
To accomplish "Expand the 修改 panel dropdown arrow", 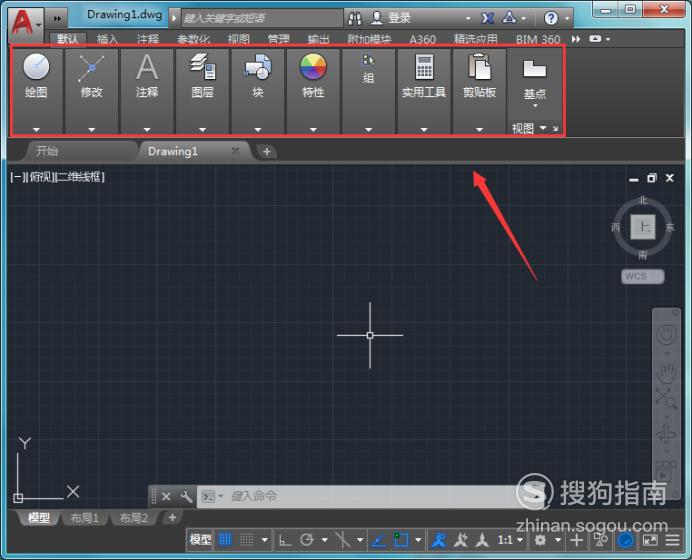I will coord(91,130).
